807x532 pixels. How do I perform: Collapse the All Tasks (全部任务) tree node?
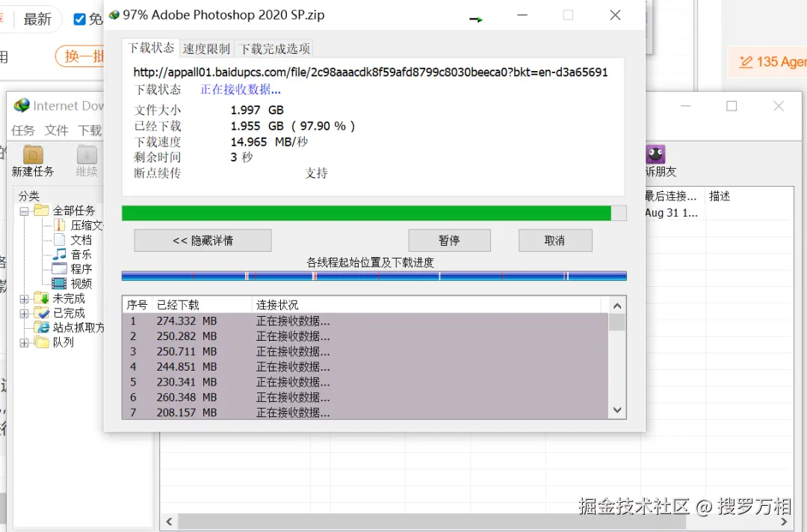tap(24, 211)
